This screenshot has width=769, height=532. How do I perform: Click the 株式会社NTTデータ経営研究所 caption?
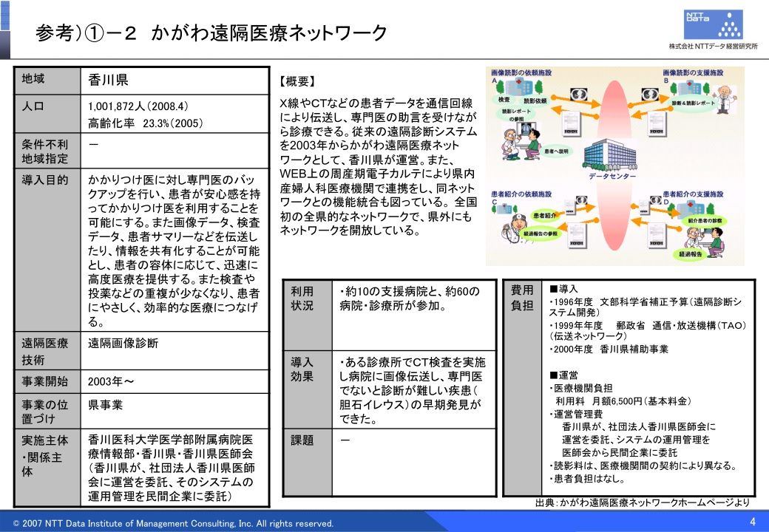pyautogui.click(x=713, y=46)
